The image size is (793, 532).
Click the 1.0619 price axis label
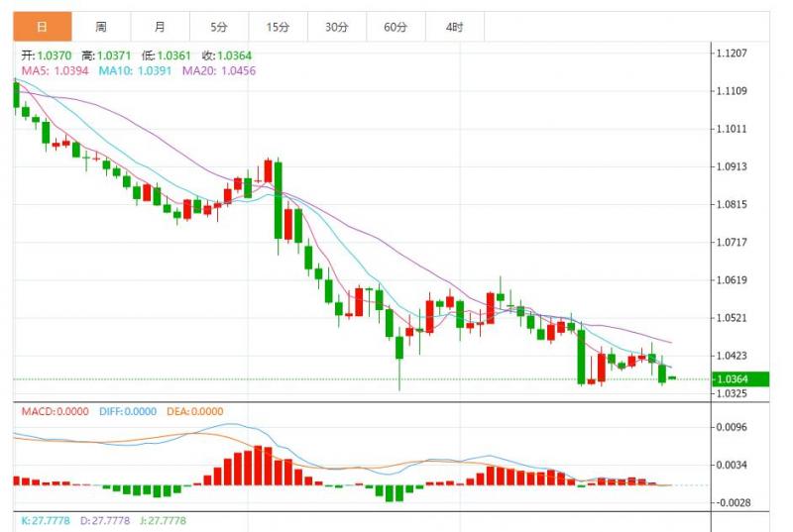(732, 280)
